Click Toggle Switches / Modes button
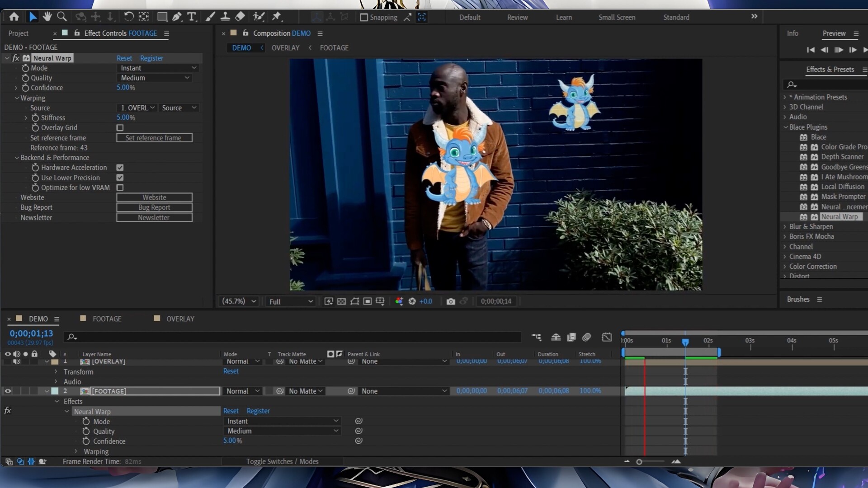The height and width of the screenshot is (488, 868). (282, 461)
